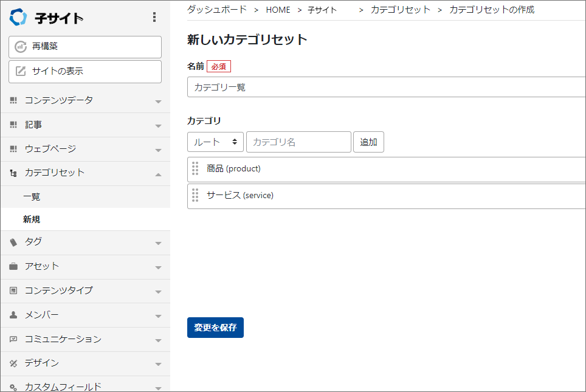
Task: Open the ルート parent category dropdown
Action: 215,142
